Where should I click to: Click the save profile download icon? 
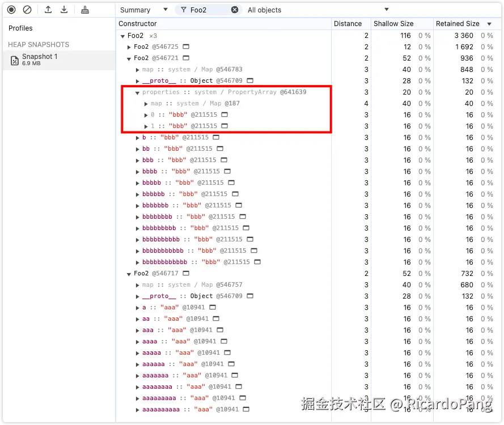click(x=64, y=10)
